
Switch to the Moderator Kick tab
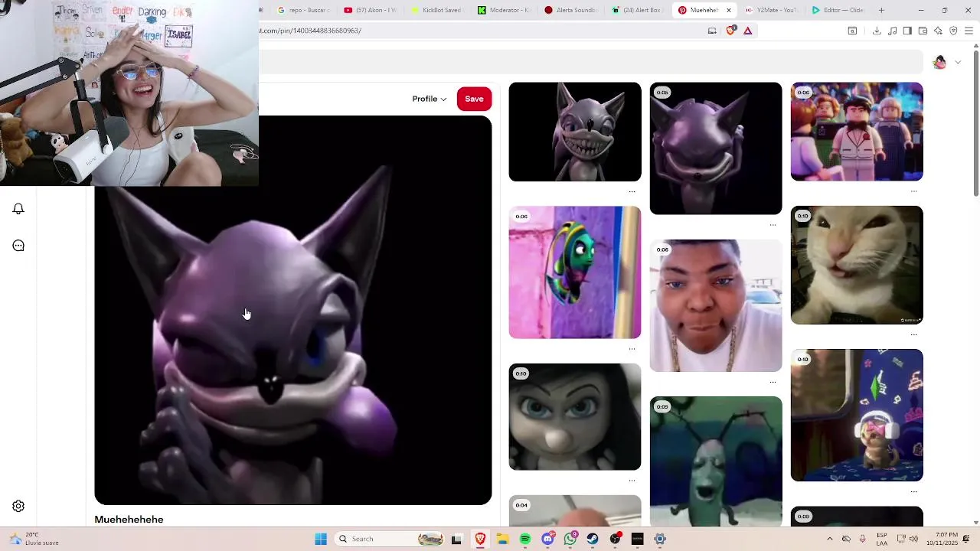coord(504,10)
